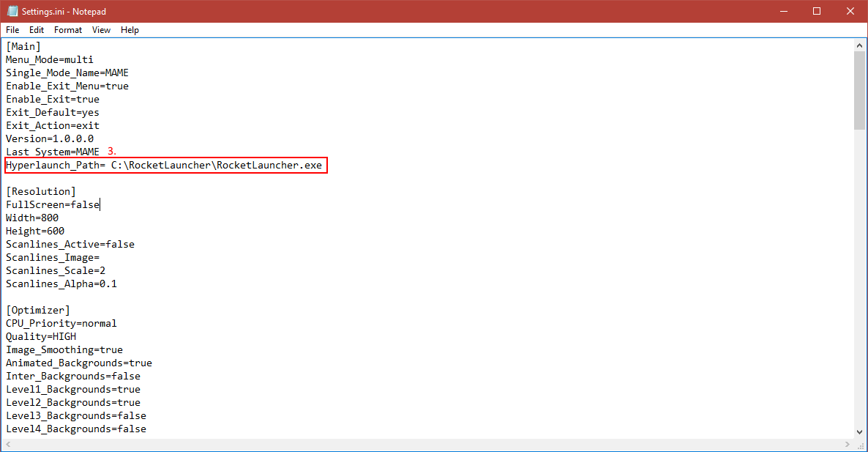868x452 pixels.
Task: Click the Menu_Mode=multi line
Action: click(x=50, y=60)
